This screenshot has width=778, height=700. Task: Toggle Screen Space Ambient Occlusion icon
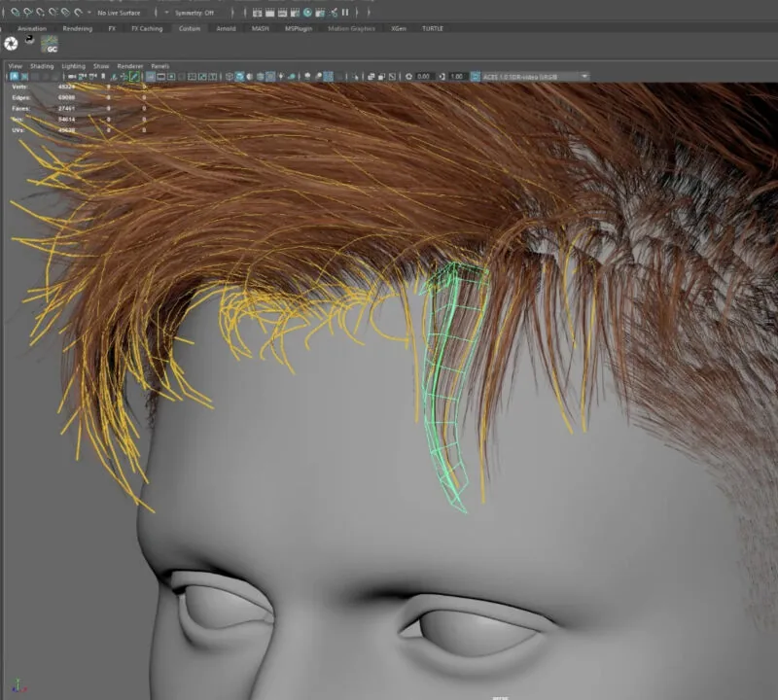(x=307, y=77)
